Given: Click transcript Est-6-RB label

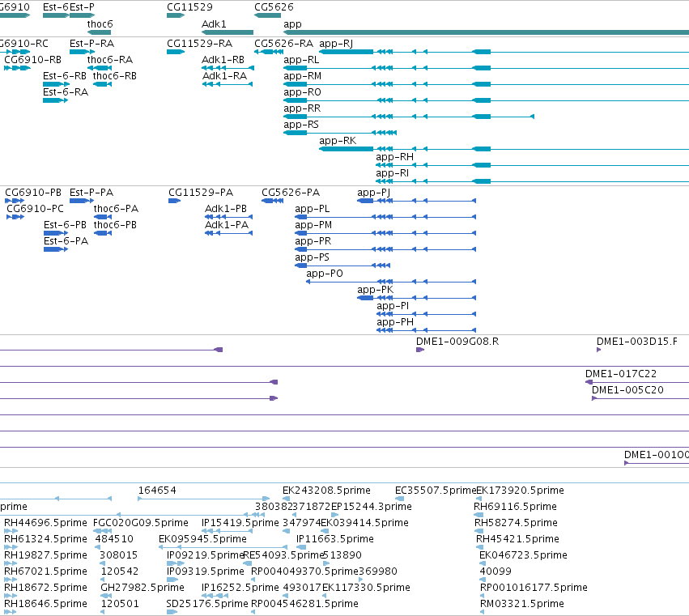Looking at the screenshot, I should coord(65,76).
